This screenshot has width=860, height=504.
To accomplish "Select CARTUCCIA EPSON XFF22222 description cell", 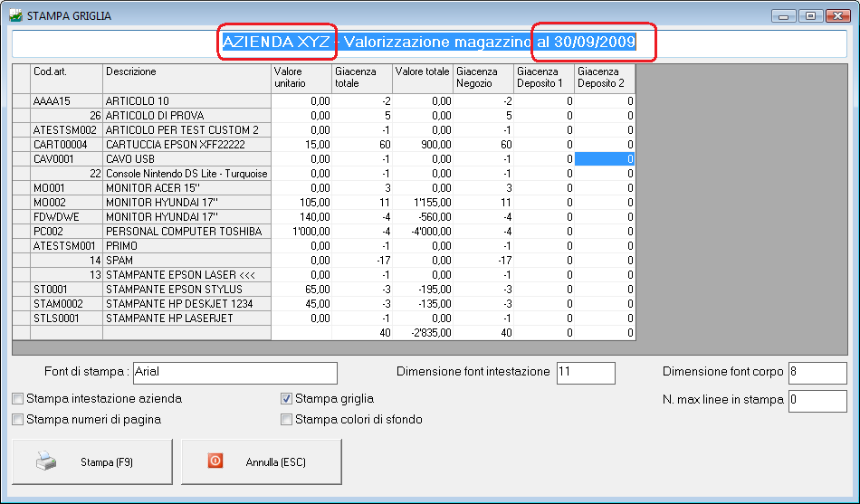I will (x=187, y=145).
